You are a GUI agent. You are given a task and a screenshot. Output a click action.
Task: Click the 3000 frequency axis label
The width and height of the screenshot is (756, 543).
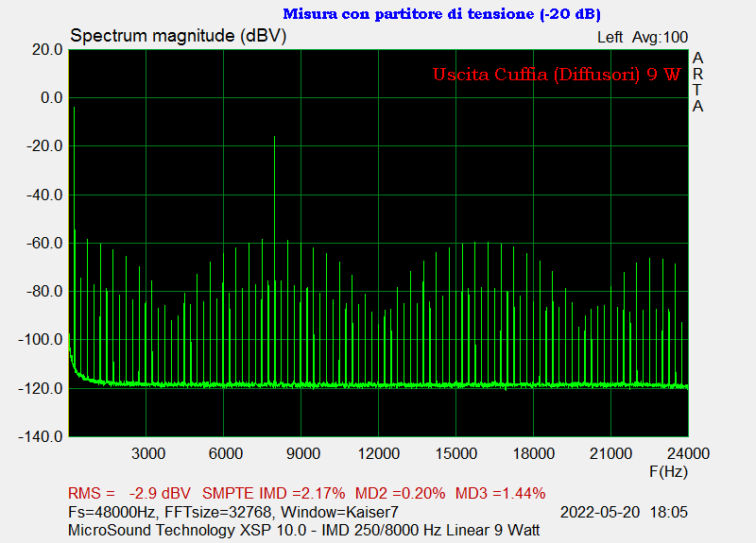(x=148, y=453)
